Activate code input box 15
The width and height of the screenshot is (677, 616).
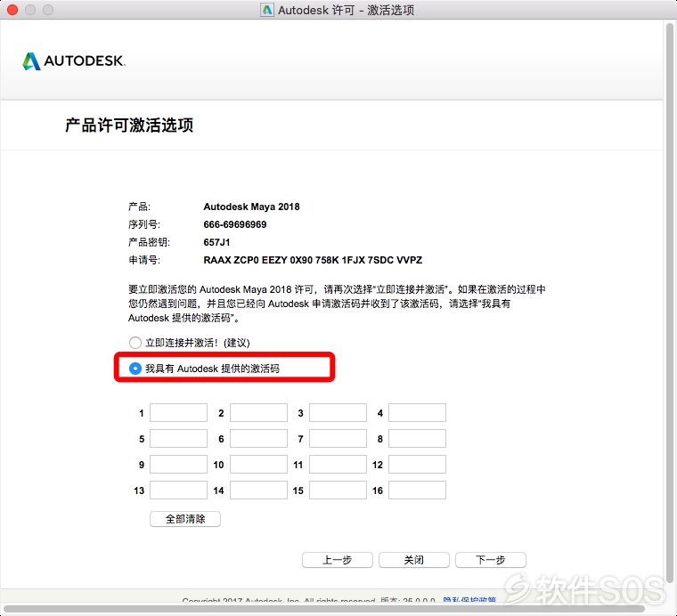pos(338,490)
